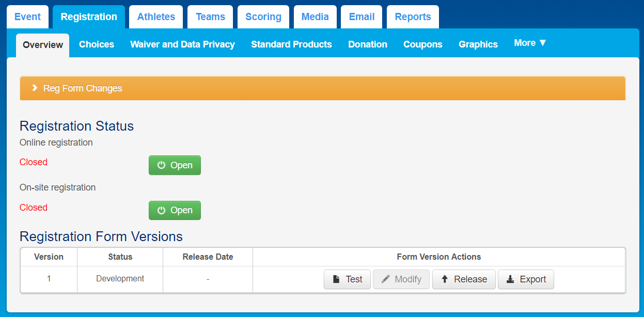Click the Online registration label

tap(56, 142)
